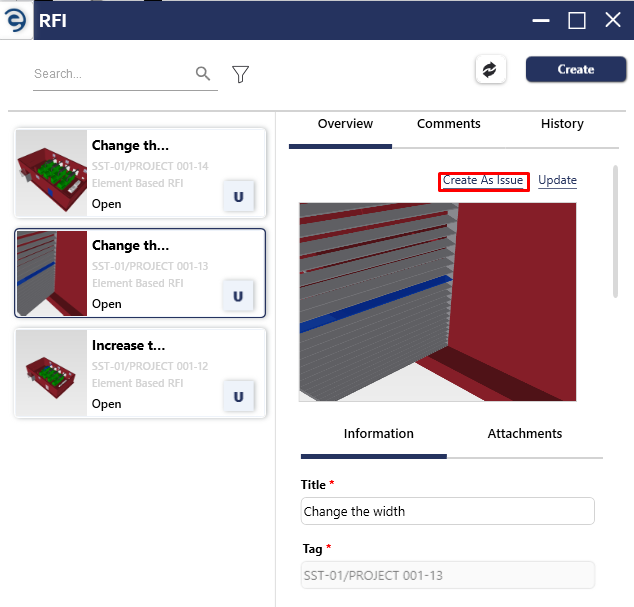Minimize the RFI window
The width and height of the screenshot is (634, 607).
(x=541, y=20)
